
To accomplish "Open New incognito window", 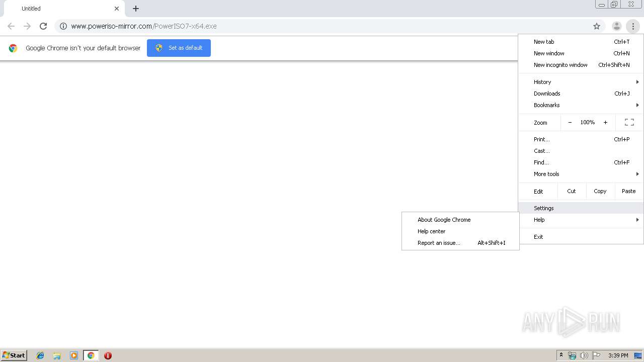I will tap(581, 65).
